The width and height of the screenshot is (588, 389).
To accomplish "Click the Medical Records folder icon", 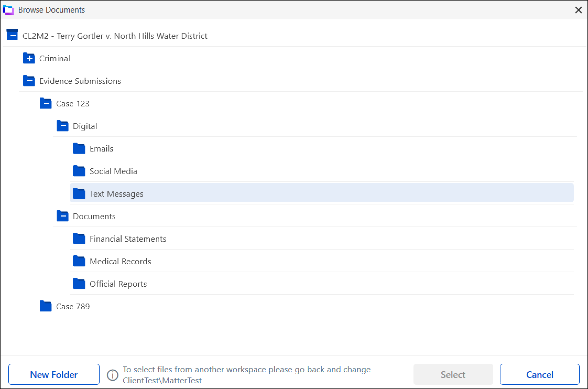I will [79, 261].
